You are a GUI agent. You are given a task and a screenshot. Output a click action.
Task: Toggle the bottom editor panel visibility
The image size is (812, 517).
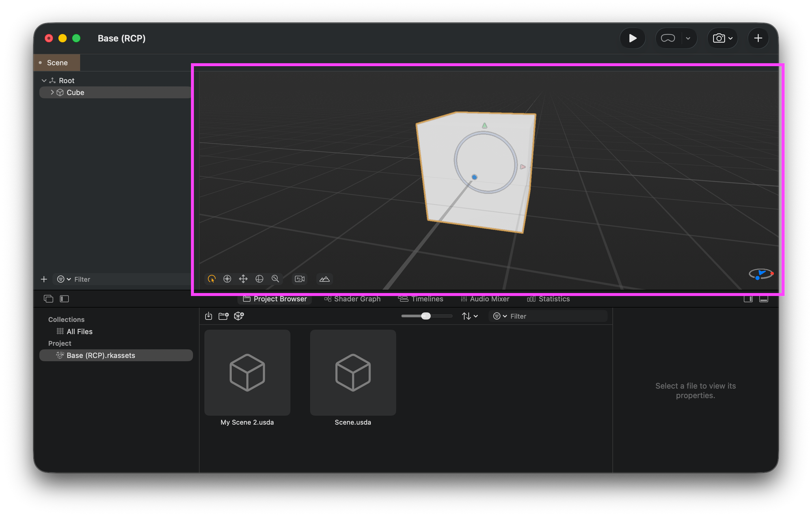pyautogui.click(x=764, y=299)
